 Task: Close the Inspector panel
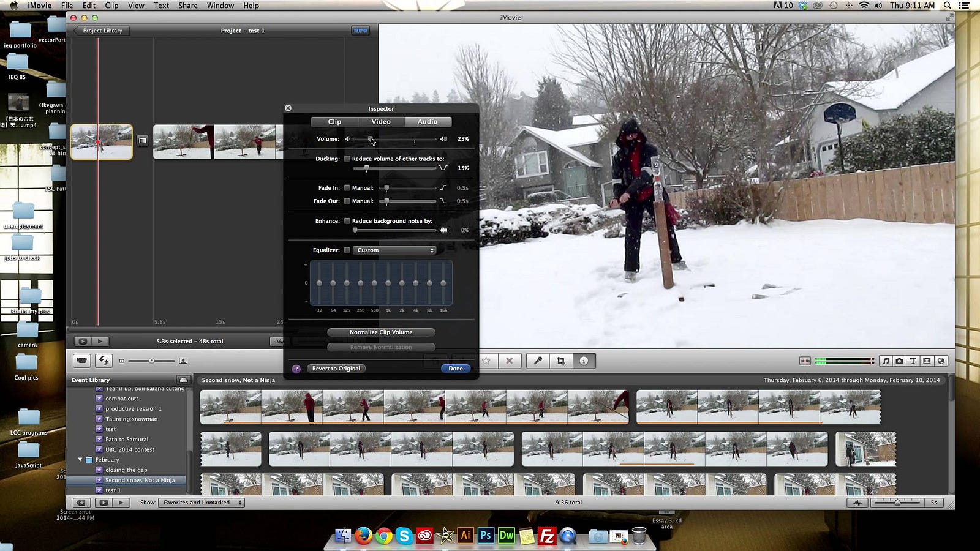pyautogui.click(x=288, y=108)
